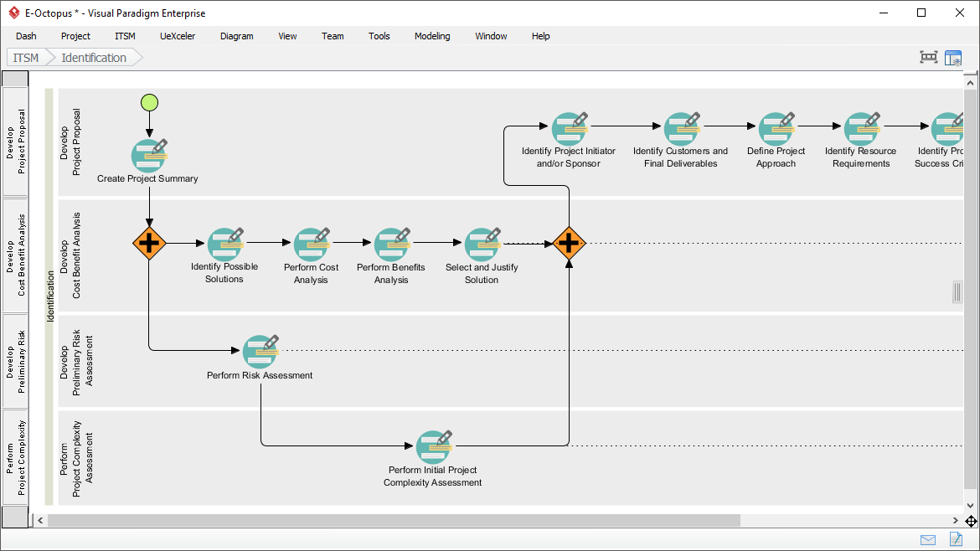Click the Create Project Summary task icon
980x551 pixels.
tap(147, 157)
